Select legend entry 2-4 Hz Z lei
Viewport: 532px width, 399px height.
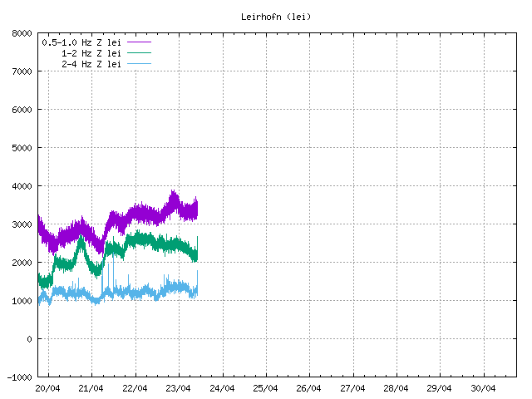[91, 64]
